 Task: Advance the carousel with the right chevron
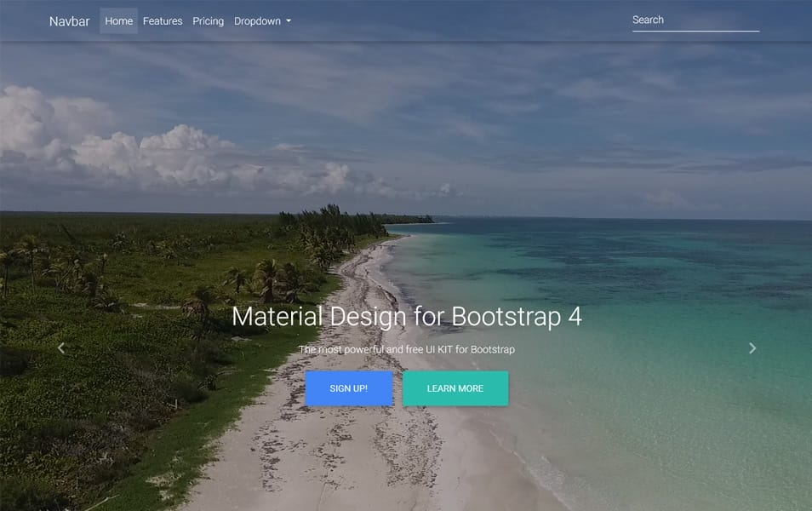click(752, 347)
